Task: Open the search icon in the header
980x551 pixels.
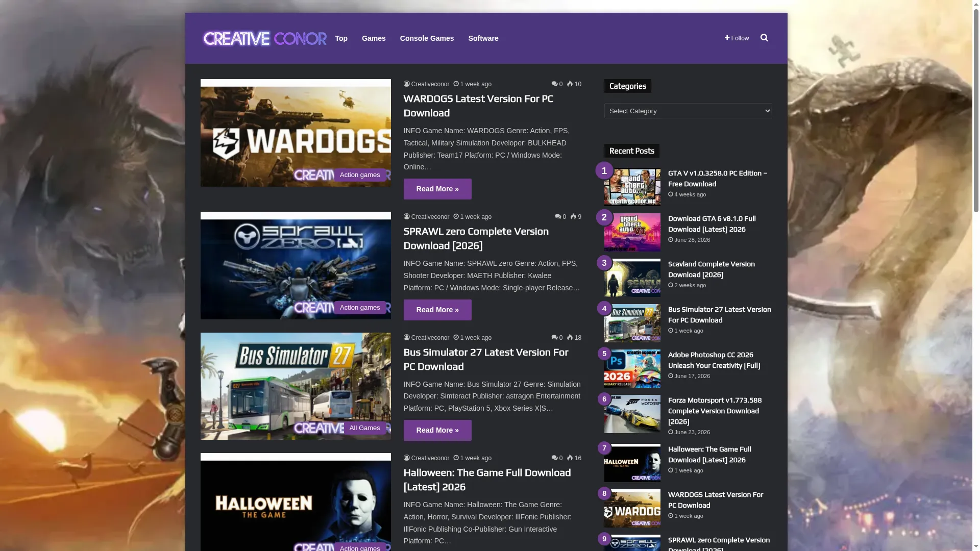Action: [764, 38]
